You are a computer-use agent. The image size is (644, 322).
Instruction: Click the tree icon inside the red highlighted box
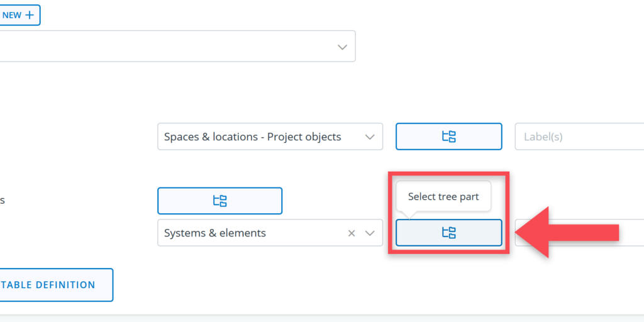[448, 233]
